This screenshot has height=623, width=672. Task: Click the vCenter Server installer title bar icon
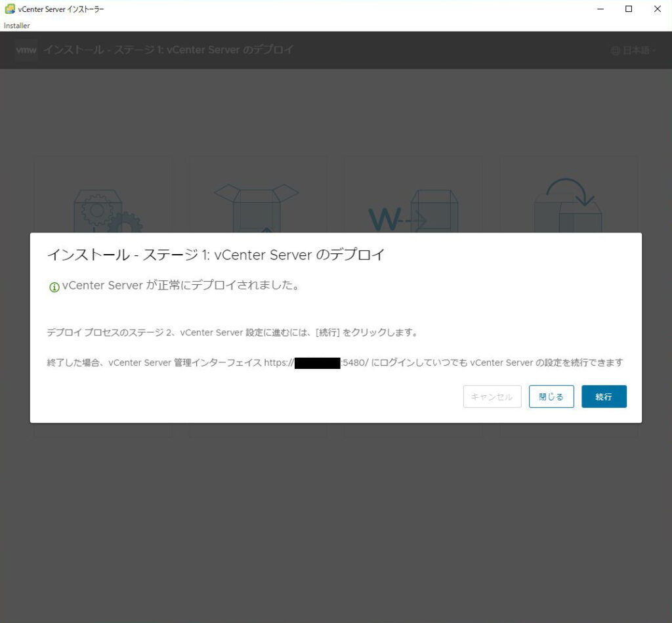point(9,9)
